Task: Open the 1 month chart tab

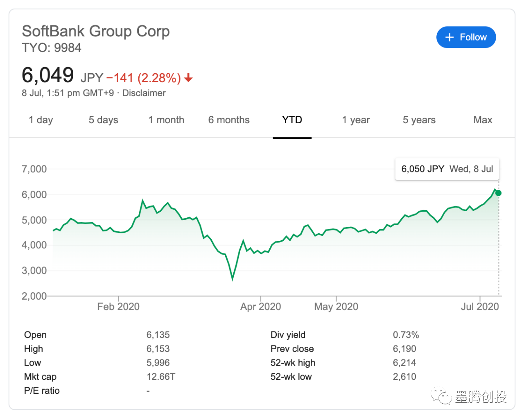Action: (166, 120)
